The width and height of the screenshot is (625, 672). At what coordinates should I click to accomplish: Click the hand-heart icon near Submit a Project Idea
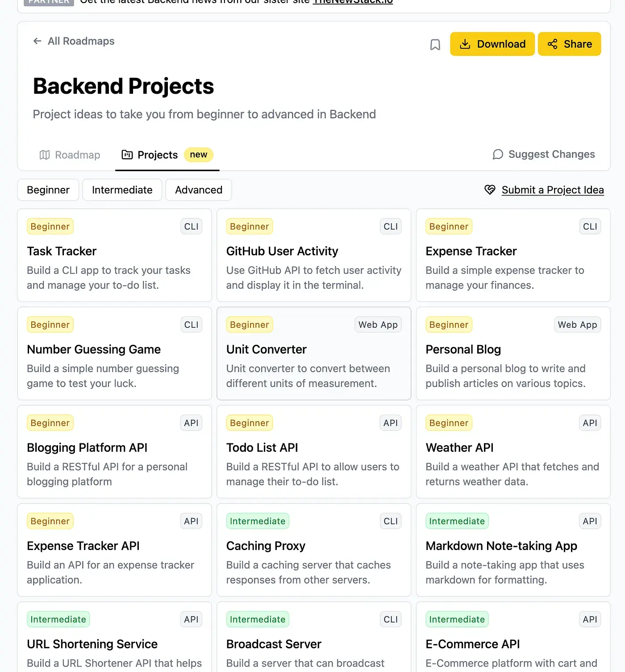pos(490,190)
